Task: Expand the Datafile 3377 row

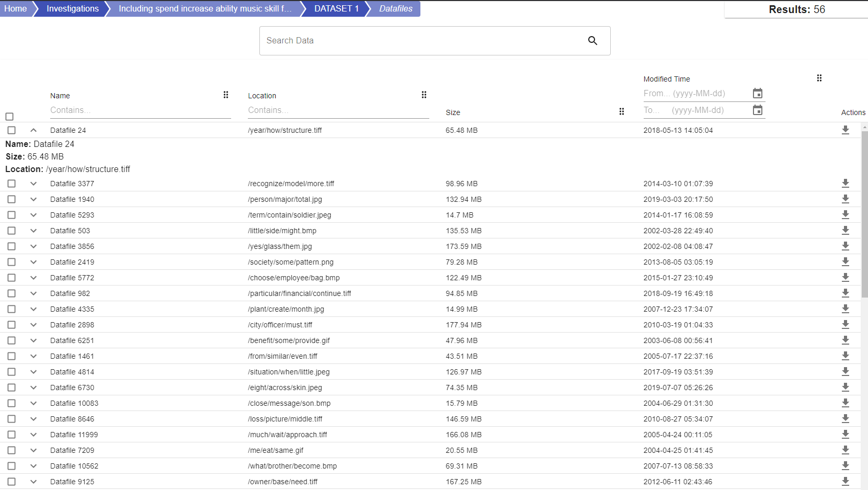Action: click(x=33, y=184)
